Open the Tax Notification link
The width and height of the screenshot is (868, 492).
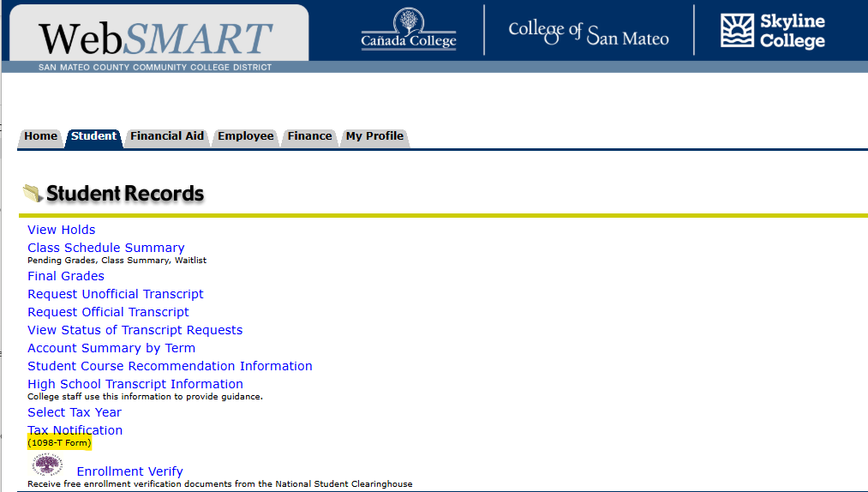click(x=75, y=430)
